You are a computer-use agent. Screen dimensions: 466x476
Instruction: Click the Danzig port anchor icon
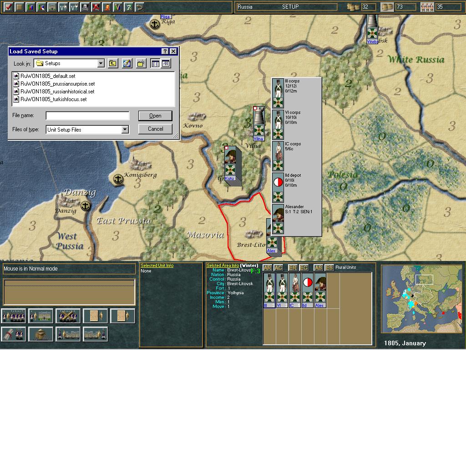tap(86, 206)
